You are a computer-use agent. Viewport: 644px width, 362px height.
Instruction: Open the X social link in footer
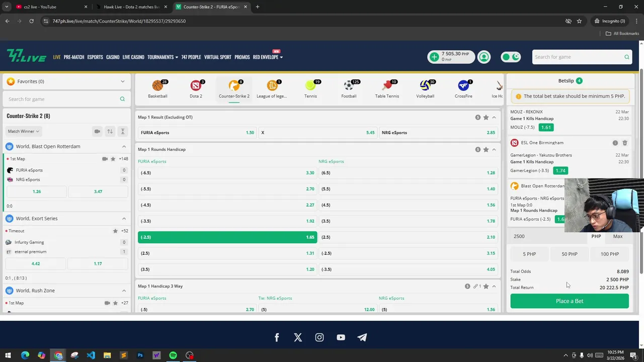pyautogui.click(x=298, y=337)
